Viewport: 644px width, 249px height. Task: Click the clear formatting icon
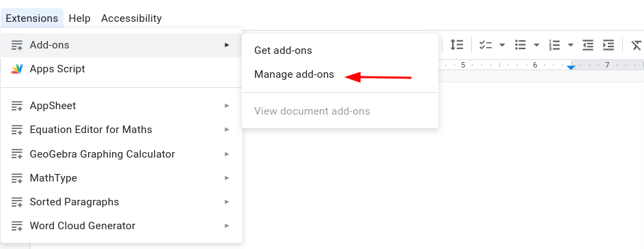[637, 45]
